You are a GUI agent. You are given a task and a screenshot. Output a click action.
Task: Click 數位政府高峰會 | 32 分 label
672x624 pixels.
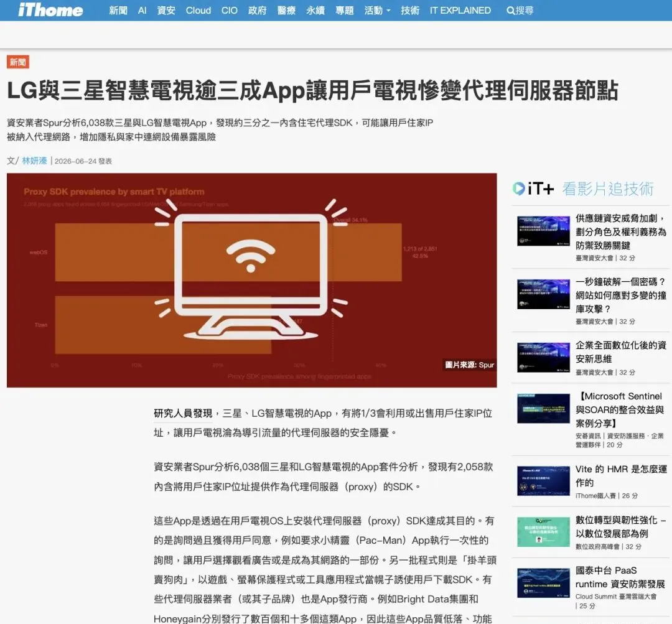pyautogui.click(x=609, y=547)
